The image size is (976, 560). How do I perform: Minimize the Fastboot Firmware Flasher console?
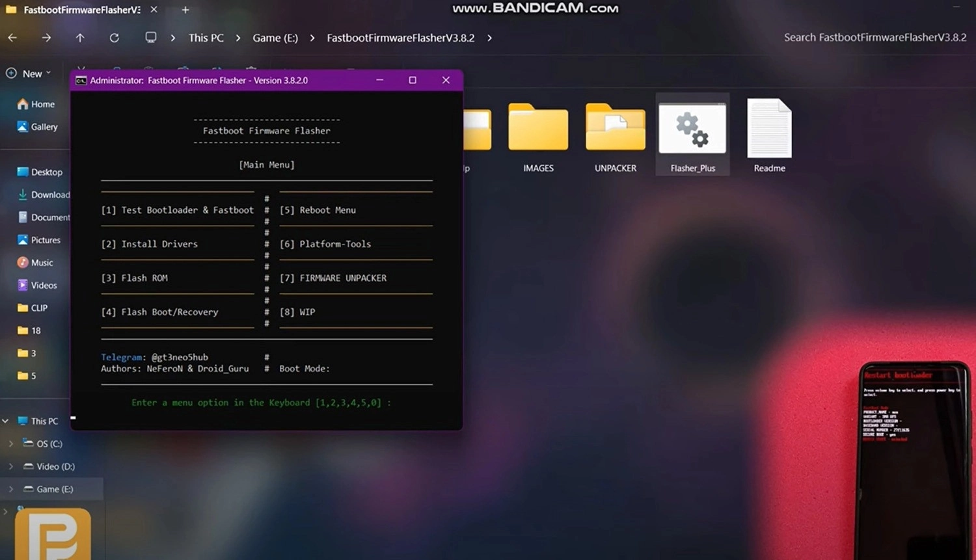pos(380,80)
